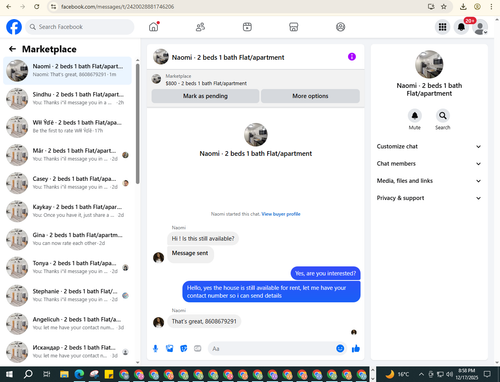Choose a GIF icon
This screenshot has height=382, width=500.
tap(198, 349)
